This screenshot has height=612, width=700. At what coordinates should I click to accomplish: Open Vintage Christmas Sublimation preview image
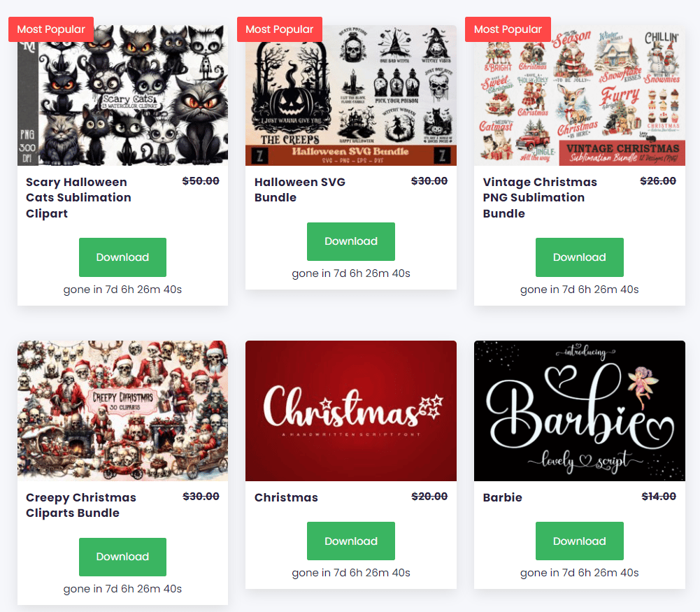580,96
